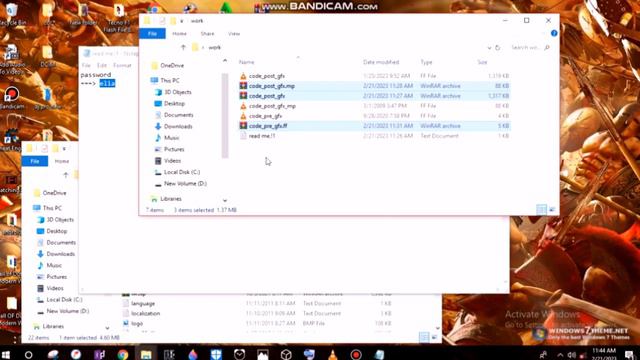Image resolution: width=640 pixels, height=360 pixels.
Task: Open File tab in back Explorer window
Action: pos(35,161)
